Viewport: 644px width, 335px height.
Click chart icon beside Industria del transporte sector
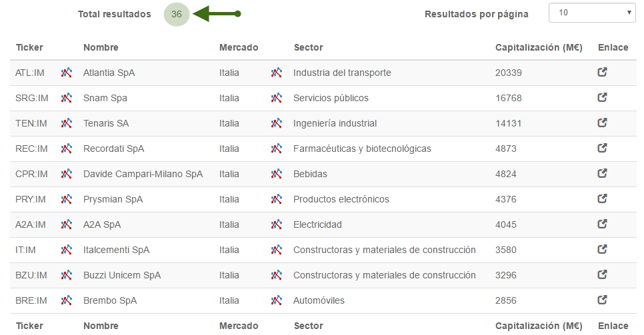click(277, 73)
